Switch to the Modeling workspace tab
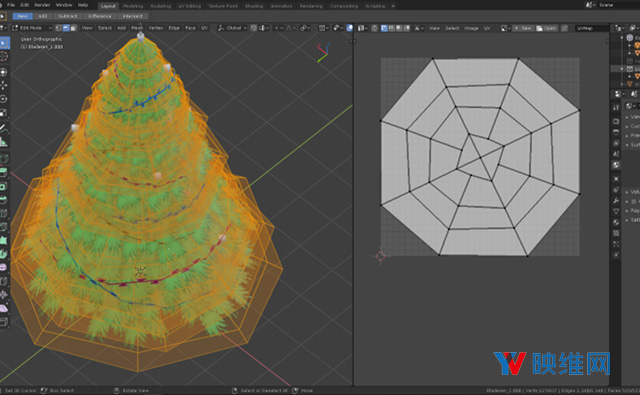Viewport: 640px width, 395px height. click(x=133, y=6)
